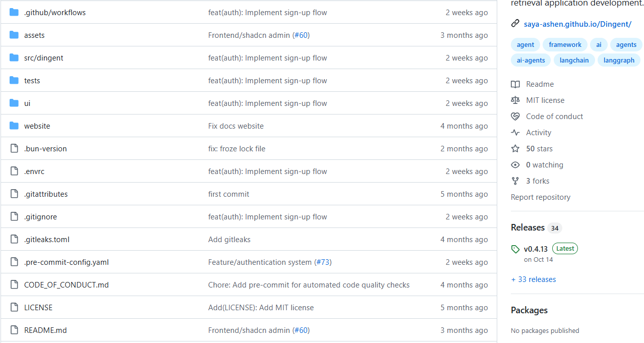644x343 pixels.
Task: Click the star icon next to 50 stars
Action: [x=515, y=149]
